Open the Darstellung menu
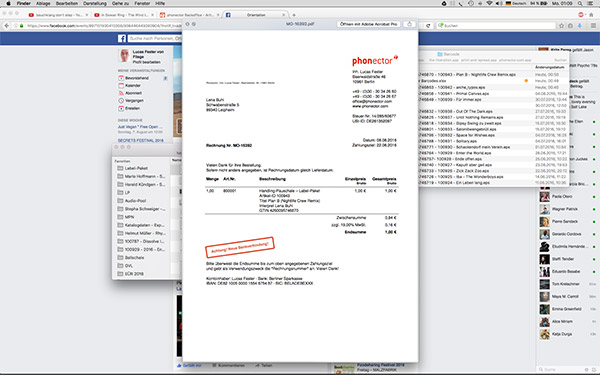600x375 pixels. pyautogui.click(x=95, y=3)
